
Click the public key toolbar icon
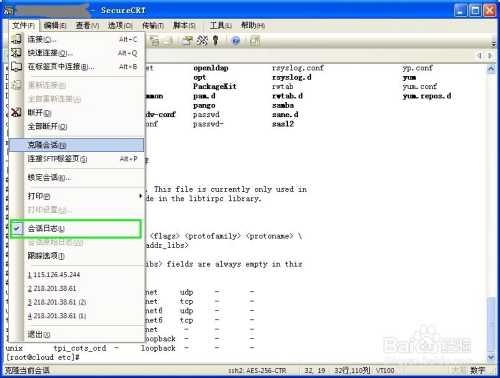[x=216, y=41]
